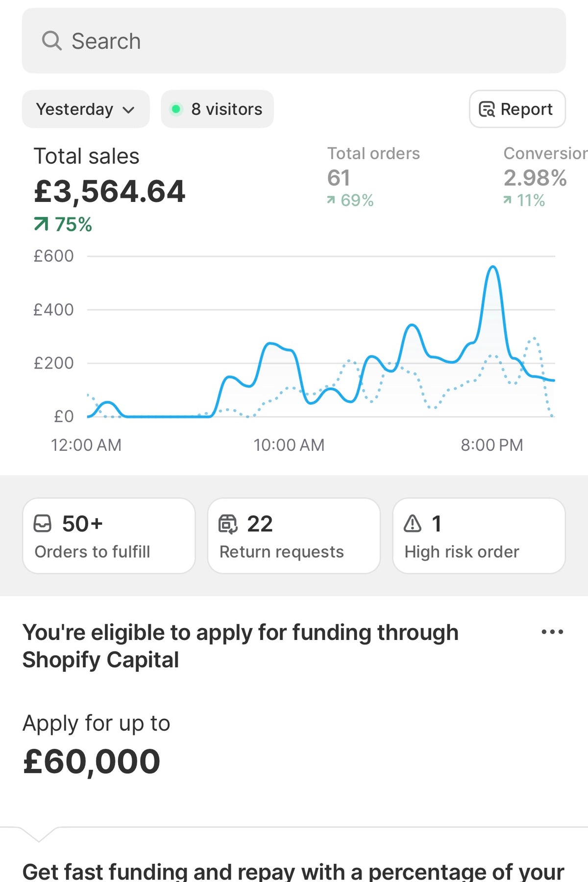Click the green live visitors dot

pos(176,109)
